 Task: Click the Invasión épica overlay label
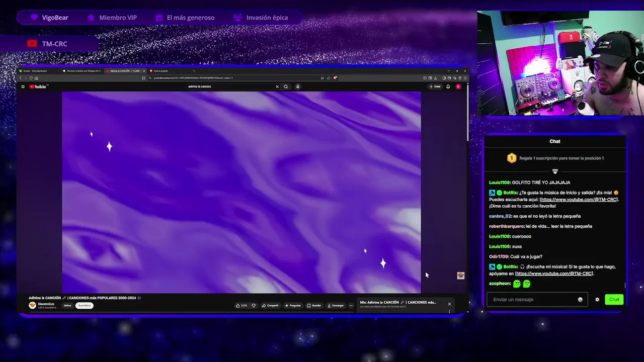pos(261,18)
